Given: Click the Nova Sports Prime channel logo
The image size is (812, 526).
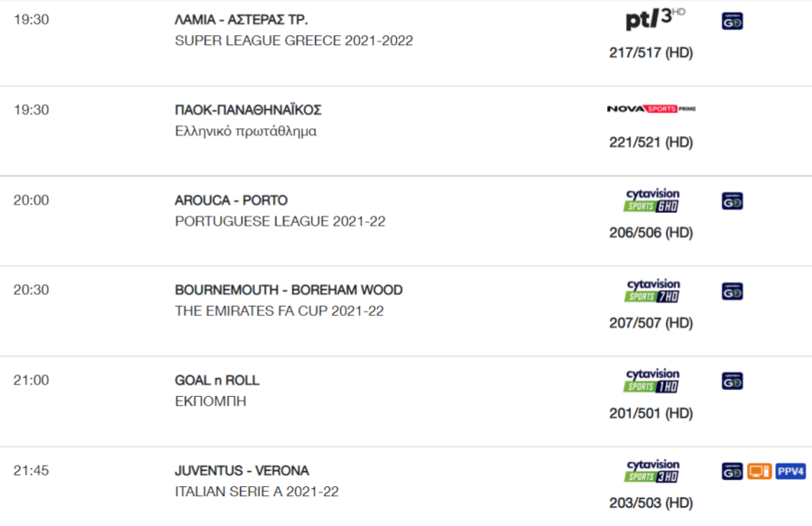Looking at the screenshot, I should [x=651, y=109].
